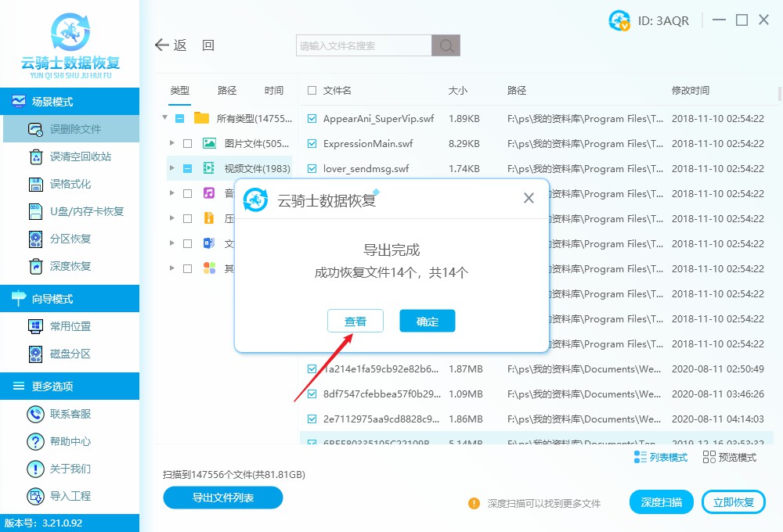This screenshot has height=532, width=783.
Task: Toggle the 所有类型 tree checkbox
Action: click(x=180, y=119)
